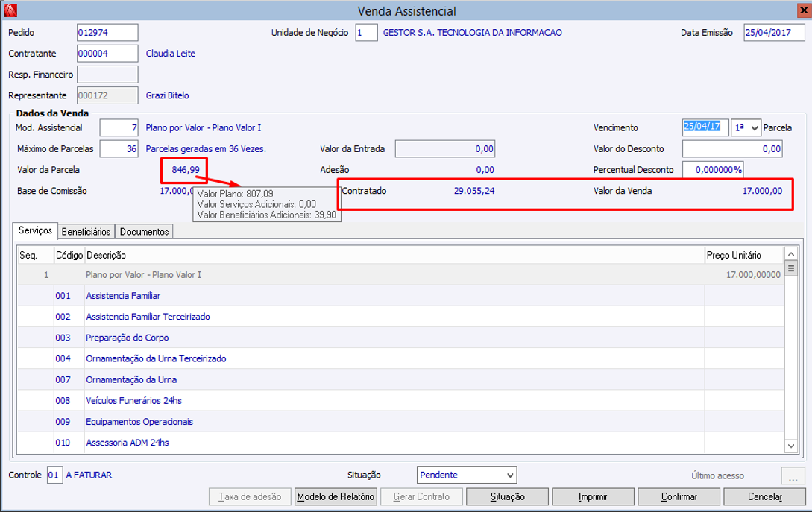This screenshot has width=812, height=512.
Task: Click the Contratado value 29.055,24
Action: point(474,191)
